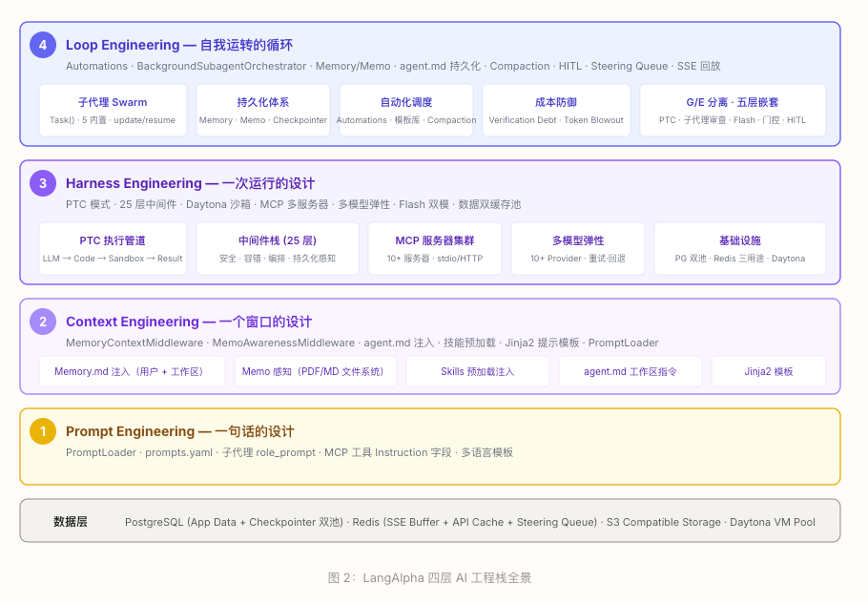Click the 10+ 服务器 · stdio/HTTP text
The height and width of the screenshot is (604, 868).
click(435, 259)
